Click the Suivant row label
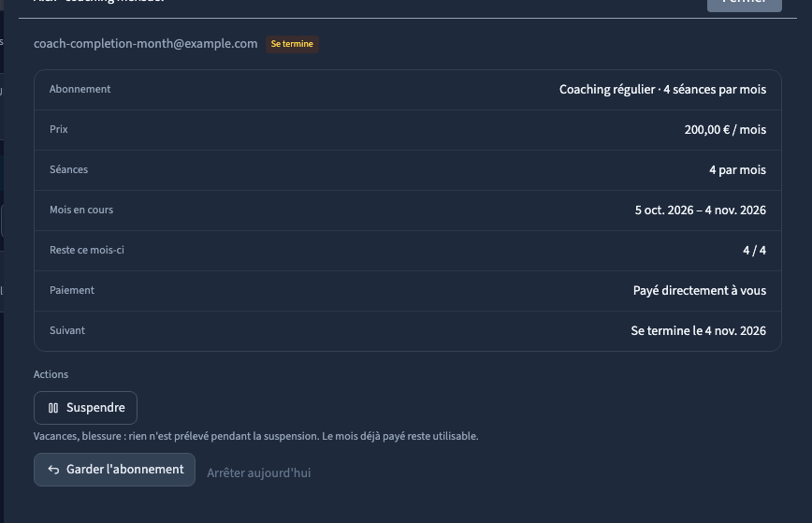Image resolution: width=812 pixels, height=523 pixels. (x=67, y=330)
